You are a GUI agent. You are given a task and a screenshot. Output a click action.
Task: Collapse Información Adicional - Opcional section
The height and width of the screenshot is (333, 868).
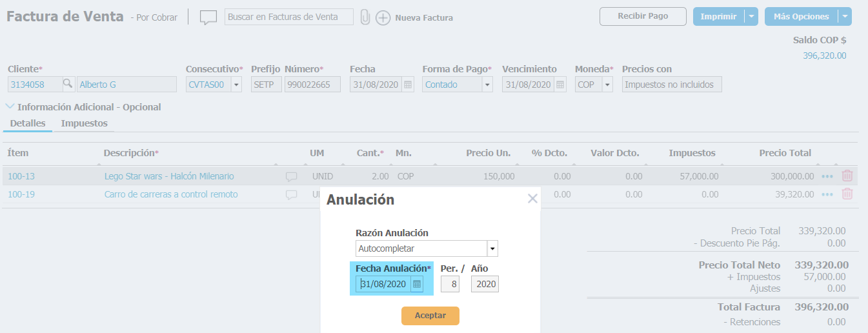pos(10,107)
